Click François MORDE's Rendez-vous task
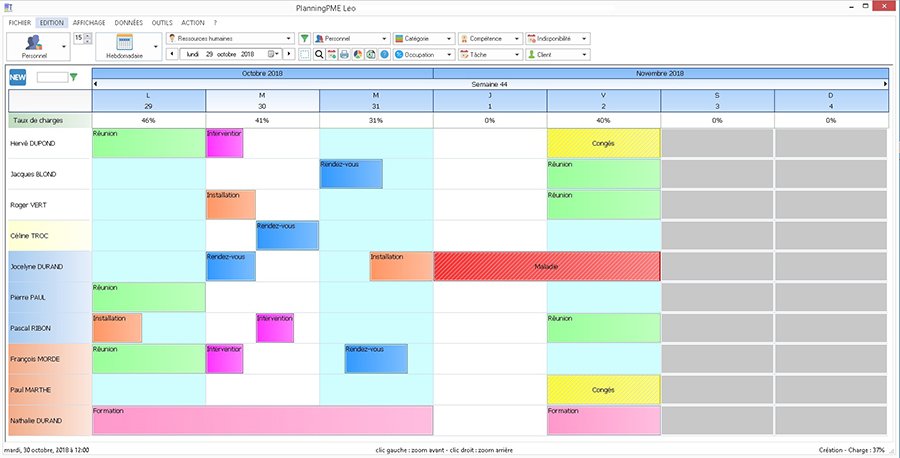The height and width of the screenshot is (458, 900). pyautogui.click(x=377, y=359)
